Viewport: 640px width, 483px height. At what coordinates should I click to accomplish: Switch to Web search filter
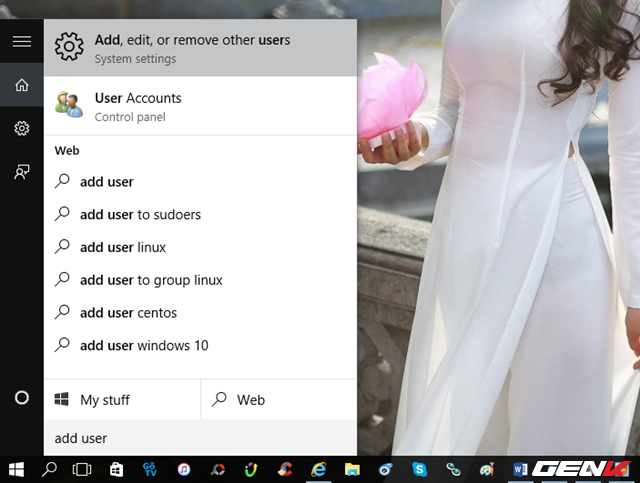pyautogui.click(x=279, y=400)
